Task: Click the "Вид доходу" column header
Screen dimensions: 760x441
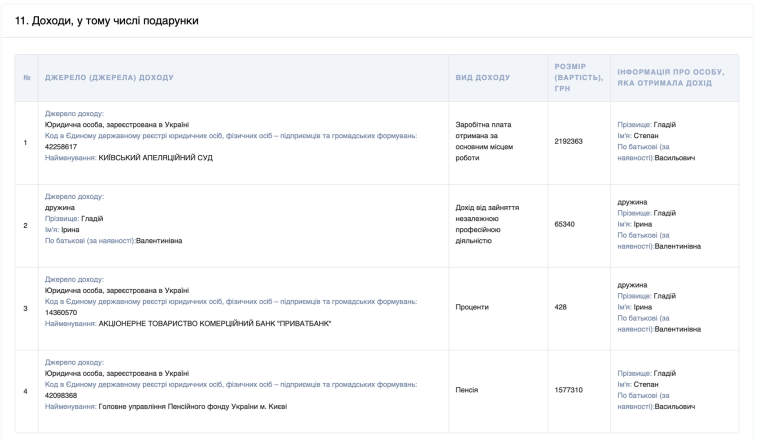Action: point(482,78)
